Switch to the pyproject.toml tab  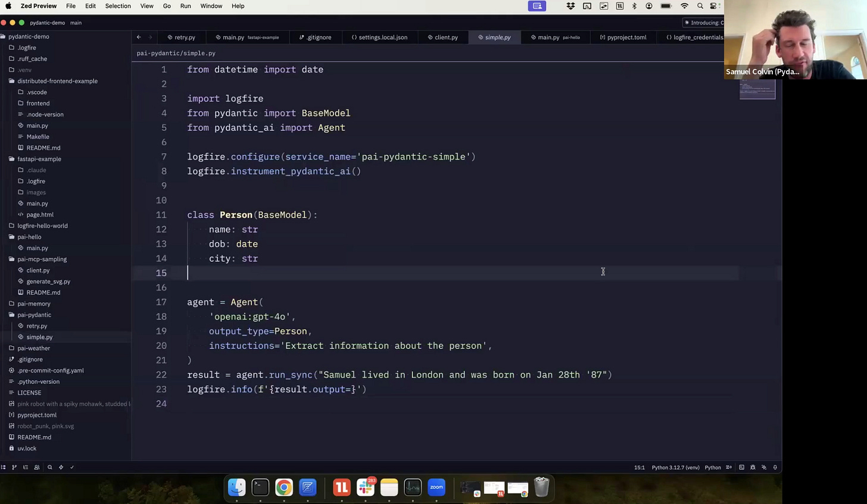pyautogui.click(x=623, y=37)
